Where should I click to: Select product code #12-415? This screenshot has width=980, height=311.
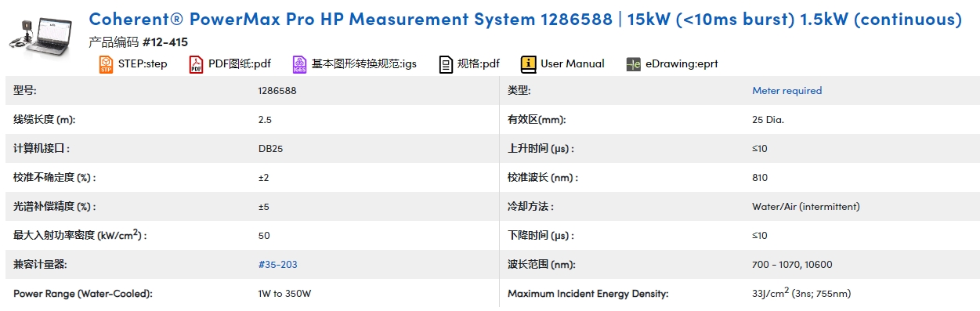tap(165, 42)
